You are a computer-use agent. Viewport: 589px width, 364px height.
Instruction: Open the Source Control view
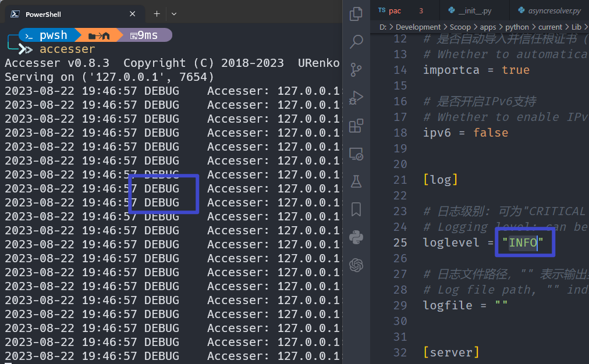(x=356, y=69)
